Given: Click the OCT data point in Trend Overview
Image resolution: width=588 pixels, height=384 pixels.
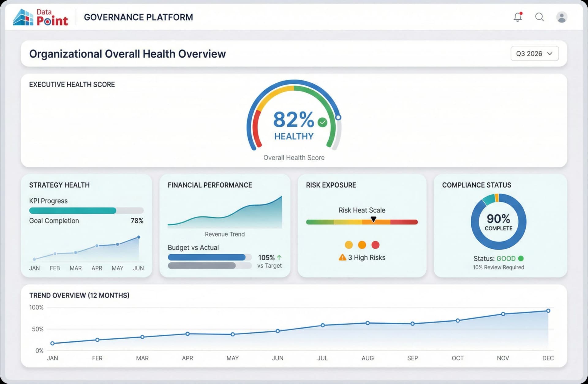Looking at the screenshot, I should (x=458, y=321).
